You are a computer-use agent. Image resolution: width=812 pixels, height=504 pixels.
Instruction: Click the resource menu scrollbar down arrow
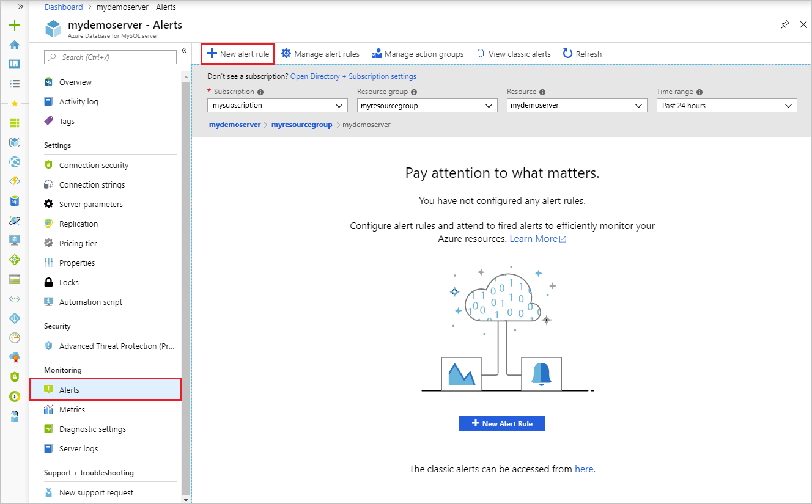coord(187,499)
